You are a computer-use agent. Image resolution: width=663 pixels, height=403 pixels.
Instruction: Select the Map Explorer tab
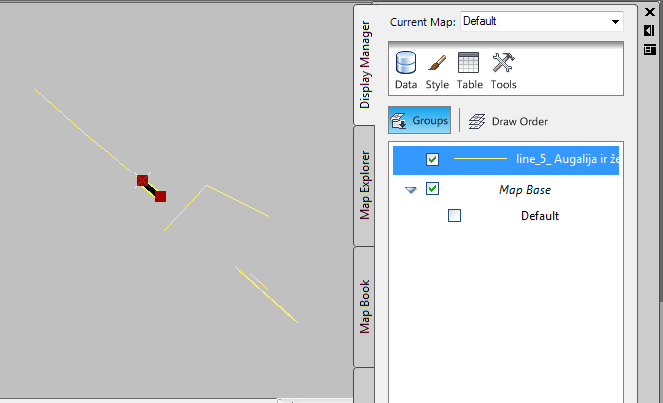pos(364,185)
